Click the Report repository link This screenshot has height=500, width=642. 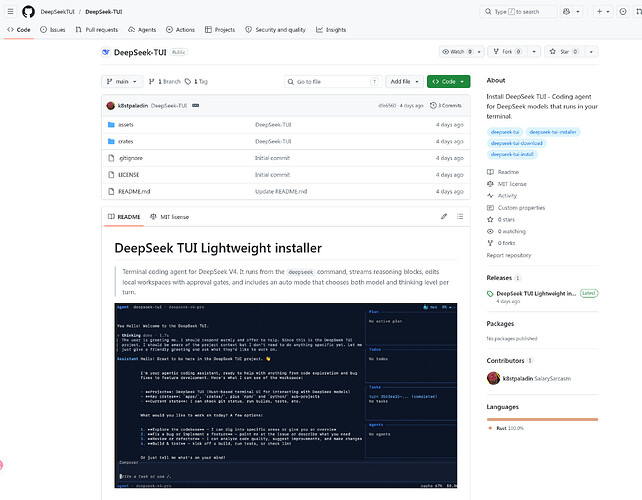click(x=509, y=255)
